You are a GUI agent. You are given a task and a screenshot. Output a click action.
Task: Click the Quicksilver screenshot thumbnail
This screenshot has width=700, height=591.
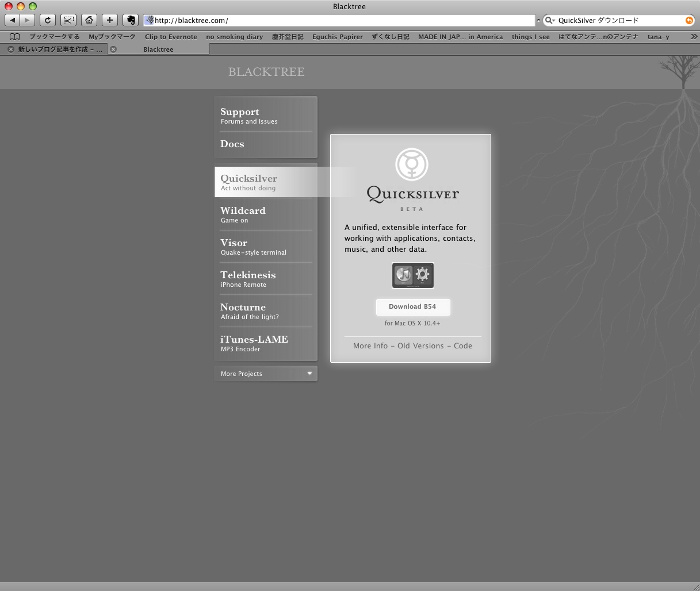click(413, 275)
